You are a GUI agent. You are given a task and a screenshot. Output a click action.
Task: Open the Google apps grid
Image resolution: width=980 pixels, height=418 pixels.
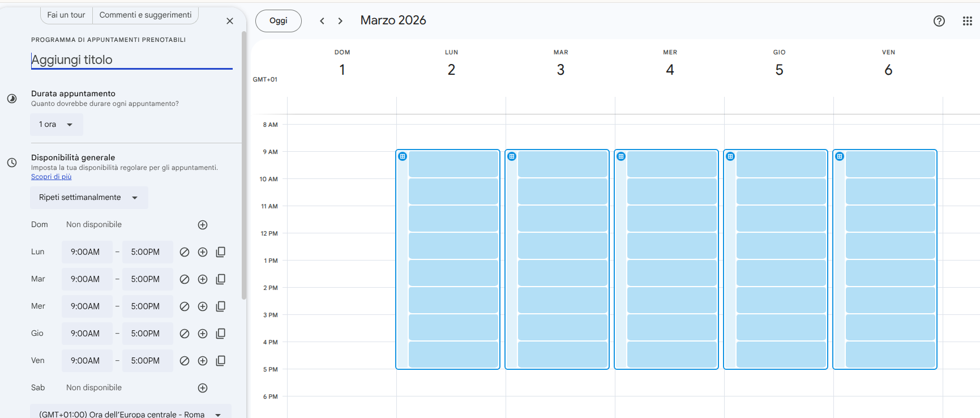[x=968, y=21]
